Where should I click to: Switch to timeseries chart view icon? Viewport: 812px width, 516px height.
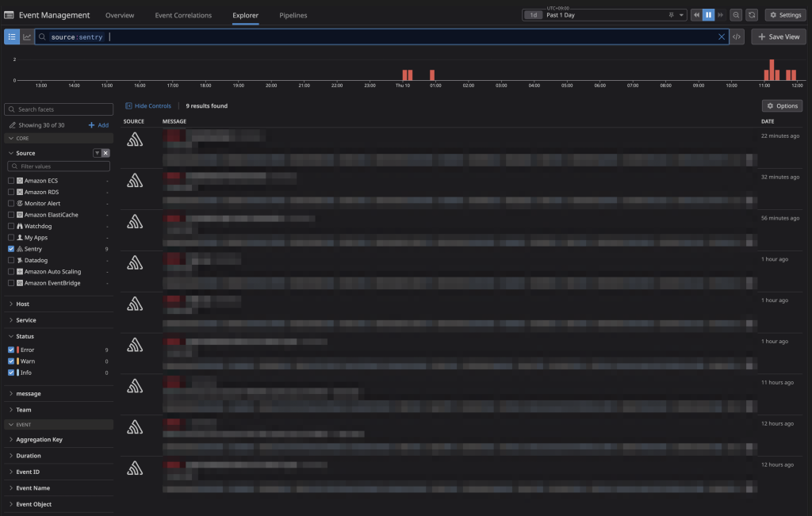pyautogui.click(x=27, y=37)
